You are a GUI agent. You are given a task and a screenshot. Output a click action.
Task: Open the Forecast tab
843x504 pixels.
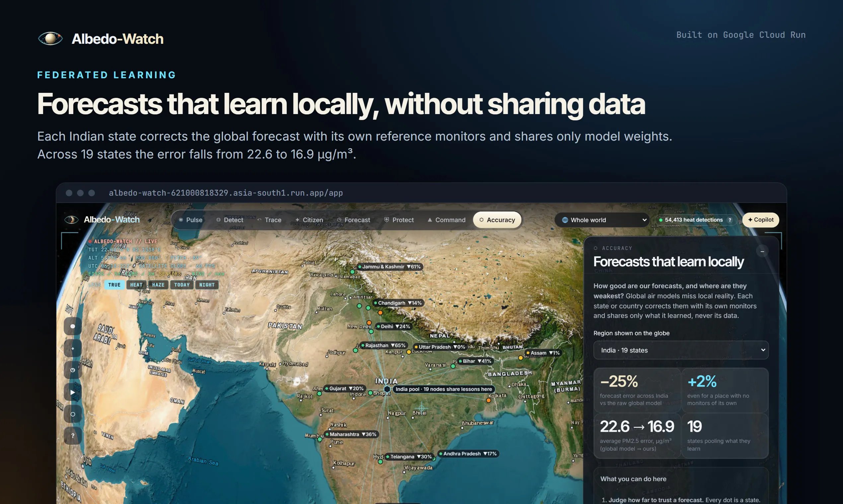pos(353,220)
